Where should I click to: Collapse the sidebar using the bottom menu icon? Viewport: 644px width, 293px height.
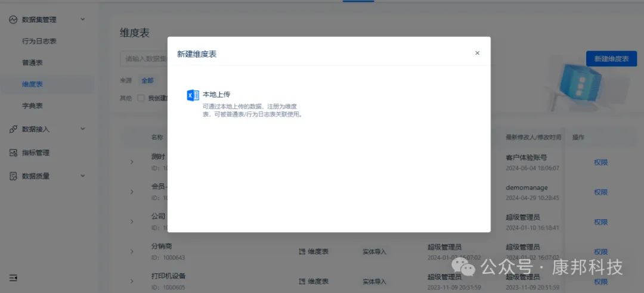pyautogui.click(x=13, y=278)
